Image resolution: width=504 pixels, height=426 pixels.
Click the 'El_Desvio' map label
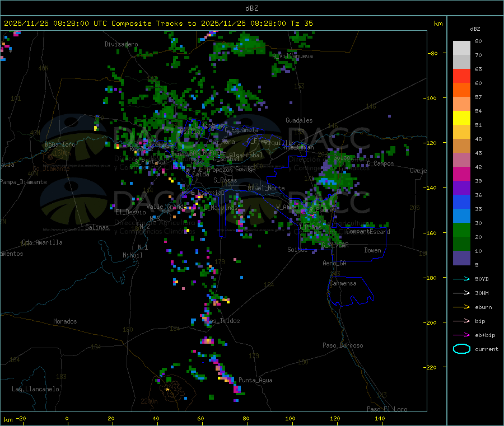coord(130,212)
